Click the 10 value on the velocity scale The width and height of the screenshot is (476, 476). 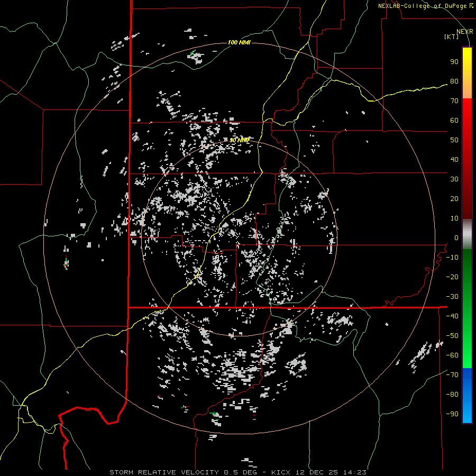[x=454, y=218]
